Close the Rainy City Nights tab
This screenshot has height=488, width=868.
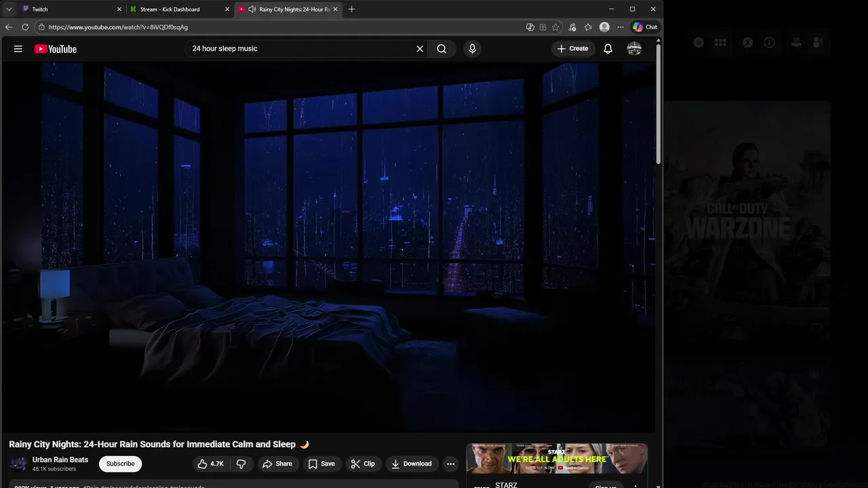click(x=336, y=9)
